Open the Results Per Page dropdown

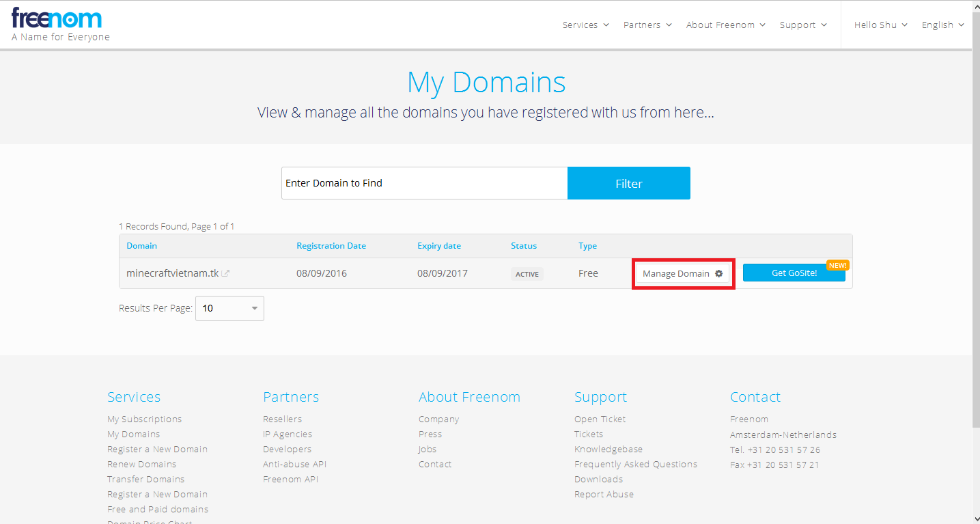pyautogui.click(x=229, y=308)
